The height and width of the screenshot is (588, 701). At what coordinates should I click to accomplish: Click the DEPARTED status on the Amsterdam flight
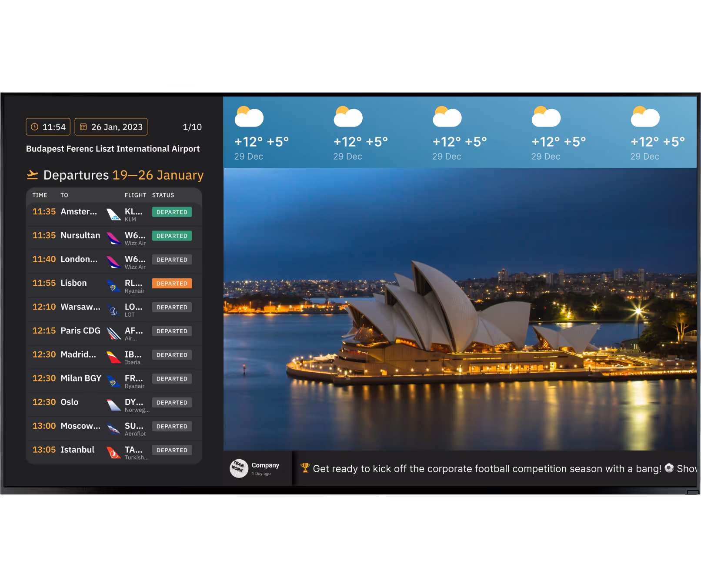click(x=172, y=212)
